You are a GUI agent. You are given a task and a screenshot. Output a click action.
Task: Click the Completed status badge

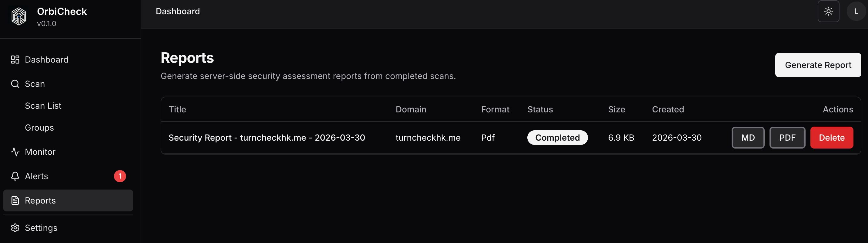pos(557,138)
